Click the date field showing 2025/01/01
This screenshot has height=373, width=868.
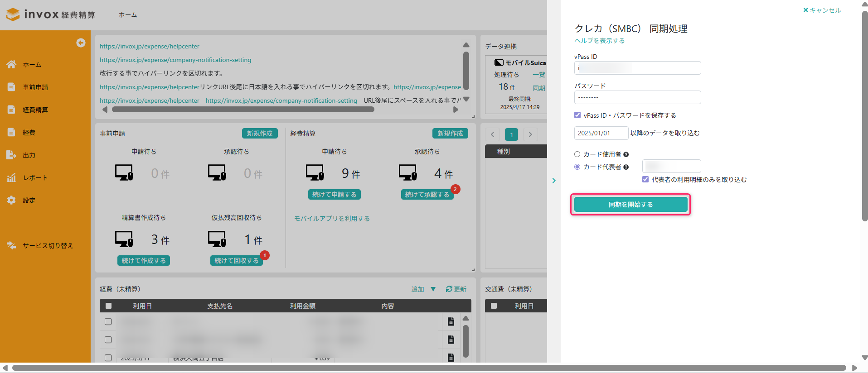601,133
